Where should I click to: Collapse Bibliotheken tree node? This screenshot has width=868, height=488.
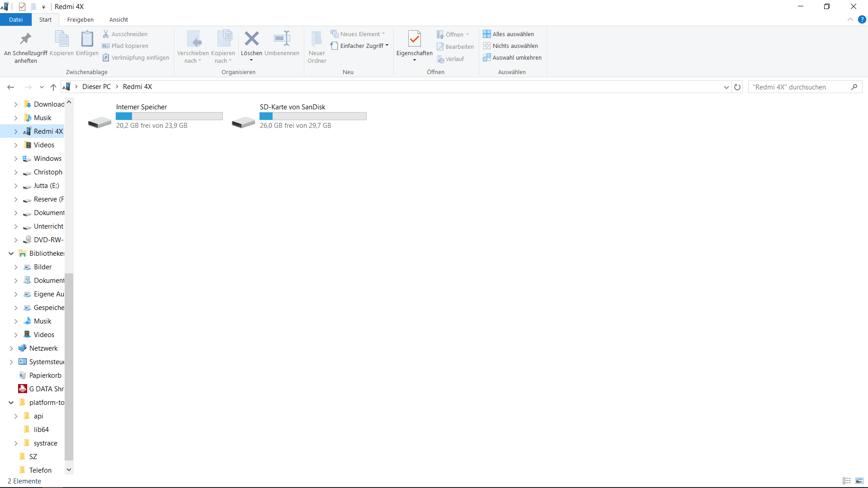click(11, 253)
